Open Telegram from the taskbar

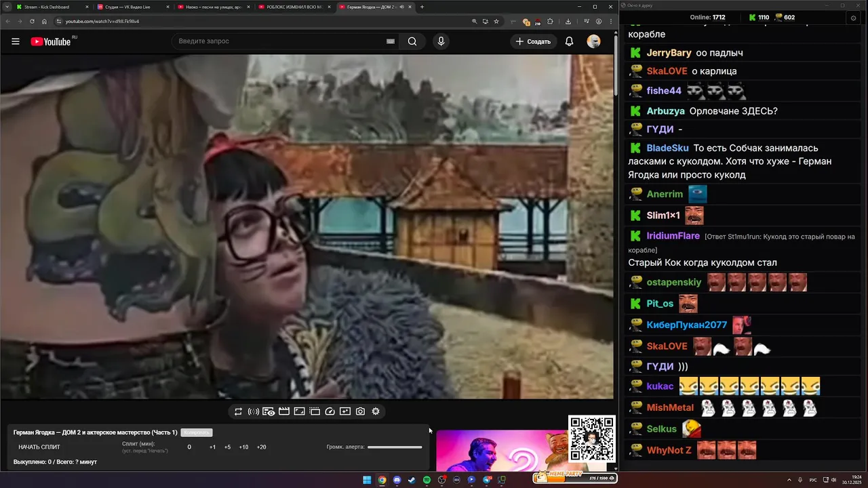[486, 480]
